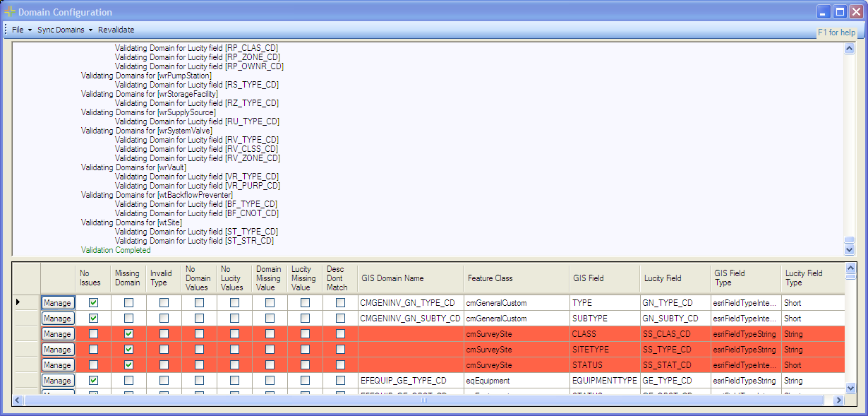The height and width of the screenshot is (416, 868).
Task: Click the eqEquipment feature class cell
Action: [x=517, y=381]
